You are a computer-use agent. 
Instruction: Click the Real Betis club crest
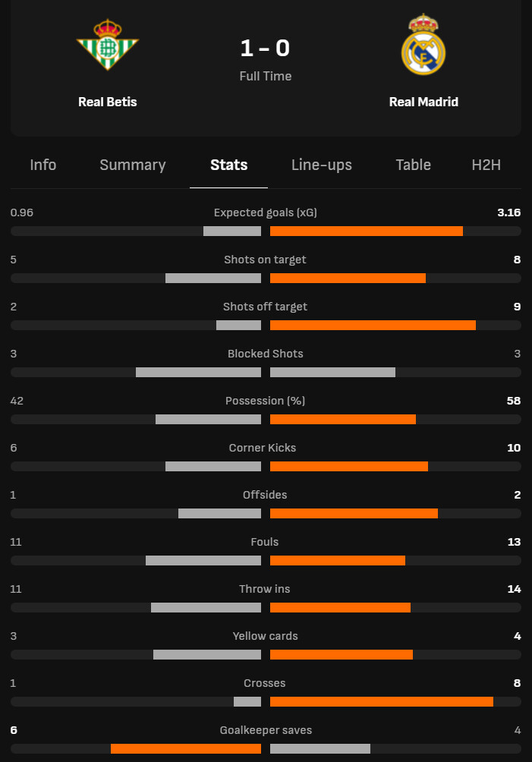point(107,45)
